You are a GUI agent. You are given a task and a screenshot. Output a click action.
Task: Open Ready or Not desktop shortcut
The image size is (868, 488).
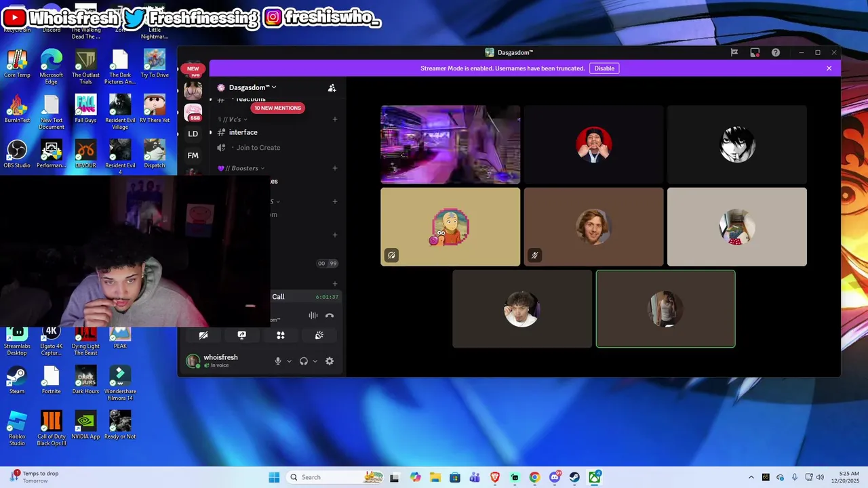pos(120,426)
